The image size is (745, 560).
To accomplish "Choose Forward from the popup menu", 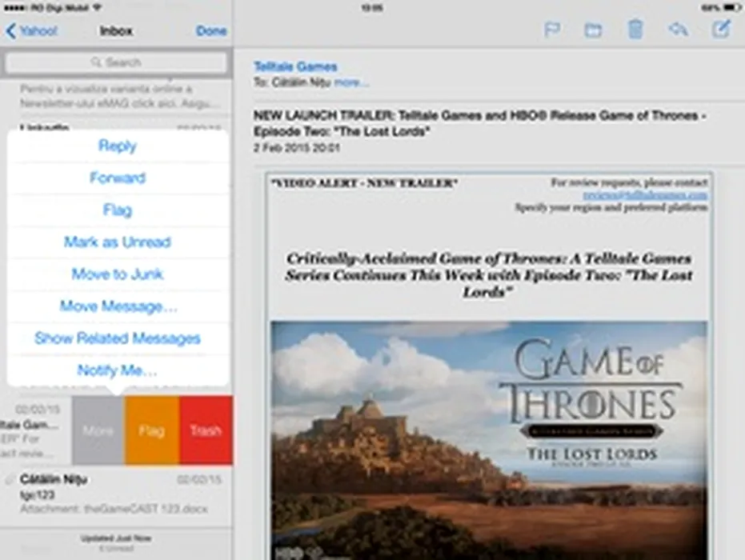I will pos(118,178).
